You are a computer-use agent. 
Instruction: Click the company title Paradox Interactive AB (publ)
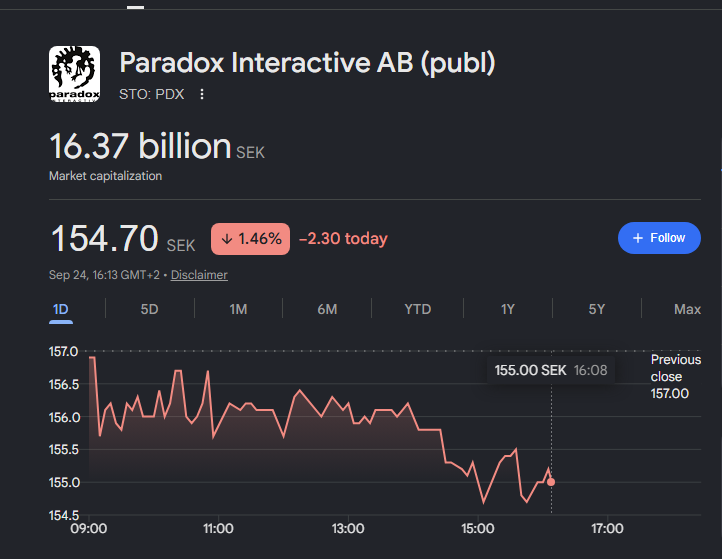(307, 63)
